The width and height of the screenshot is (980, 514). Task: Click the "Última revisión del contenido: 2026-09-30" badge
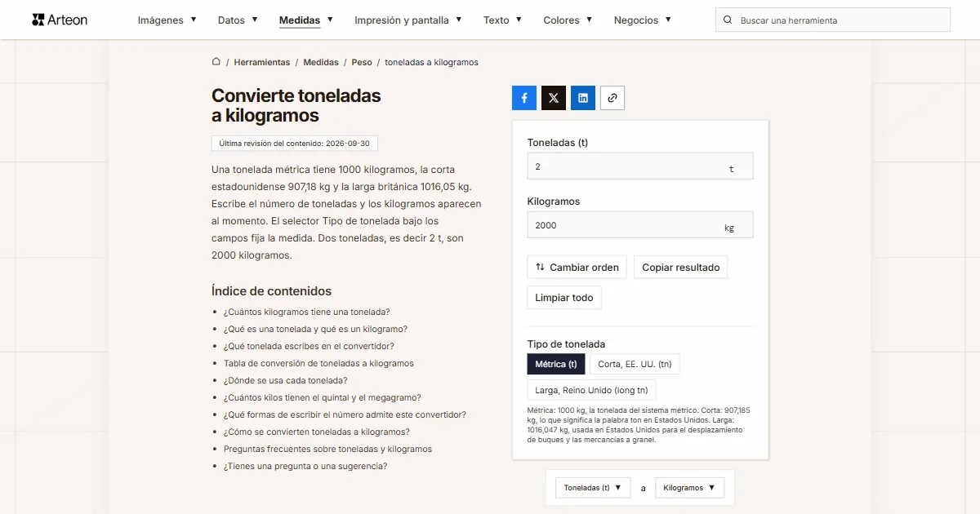click(294, 144)
